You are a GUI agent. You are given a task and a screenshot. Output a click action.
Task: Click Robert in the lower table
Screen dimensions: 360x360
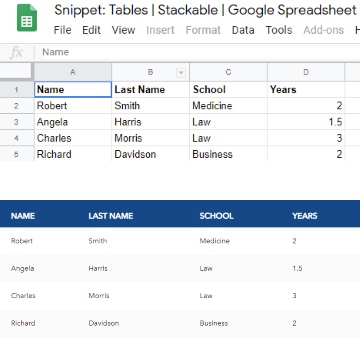[x=22, y=241]
